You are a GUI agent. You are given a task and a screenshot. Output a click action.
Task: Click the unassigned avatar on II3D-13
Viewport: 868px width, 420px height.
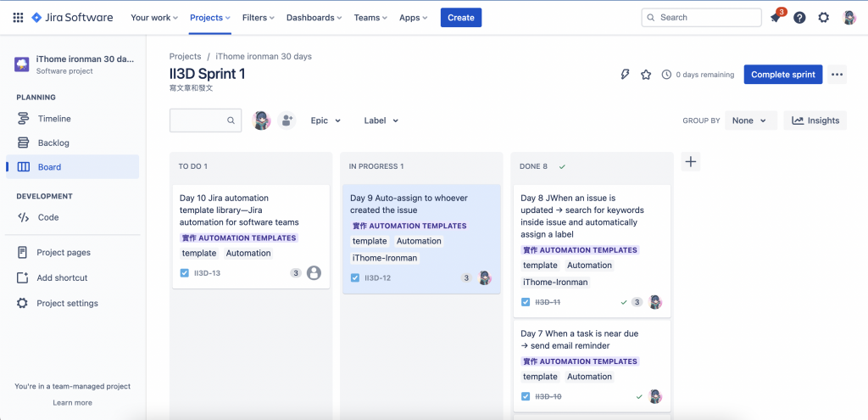314,272
